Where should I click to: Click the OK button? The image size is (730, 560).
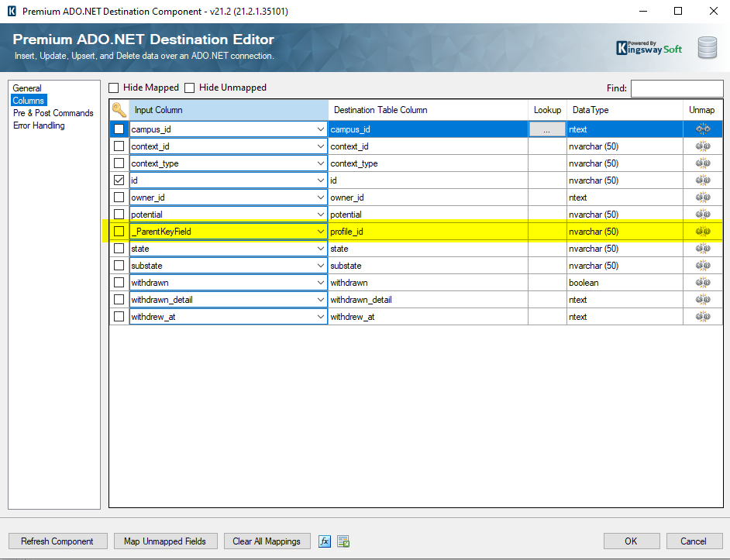pos(632,541)
